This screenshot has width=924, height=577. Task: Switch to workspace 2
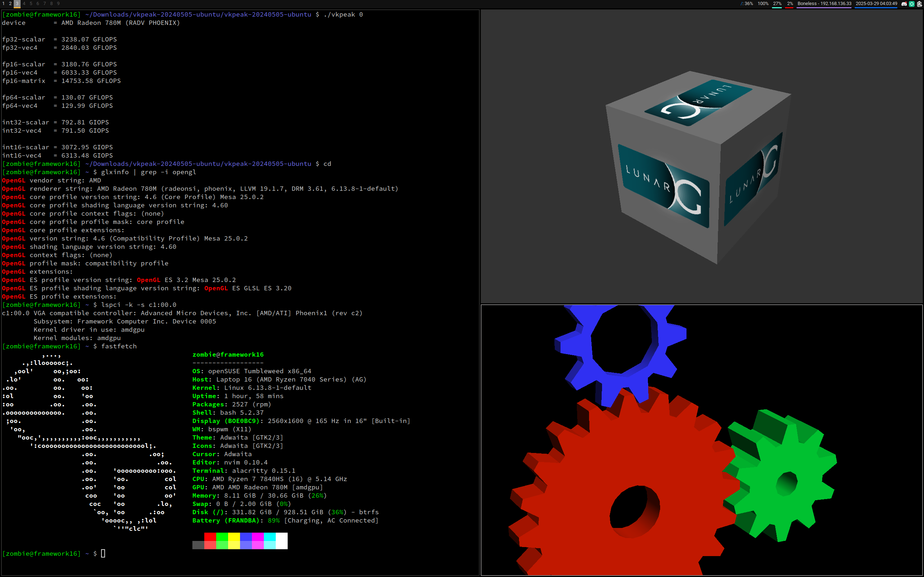pos(10,4)
